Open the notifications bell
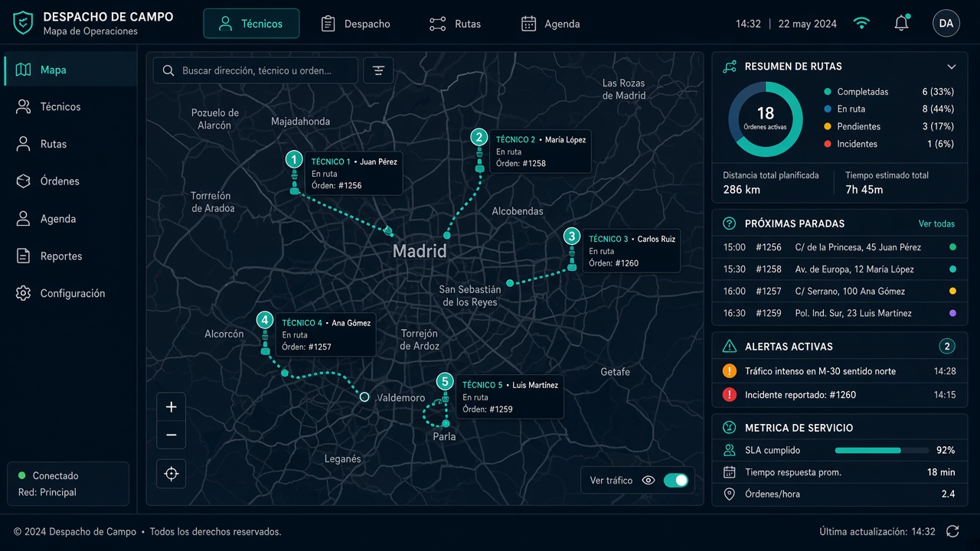 902,23
